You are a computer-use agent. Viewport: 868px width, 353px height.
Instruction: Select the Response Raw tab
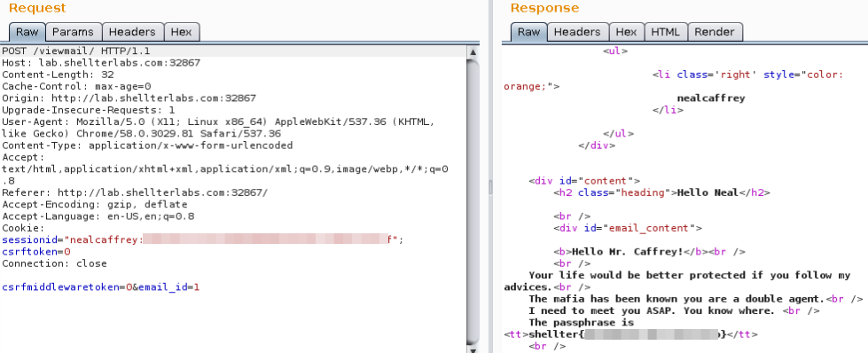(528, 32)
